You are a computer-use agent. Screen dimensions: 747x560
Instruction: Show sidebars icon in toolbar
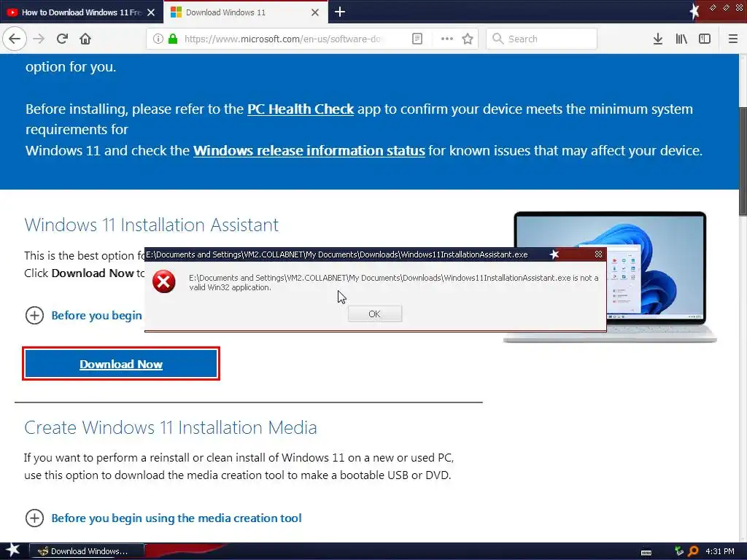pos(704,39)
